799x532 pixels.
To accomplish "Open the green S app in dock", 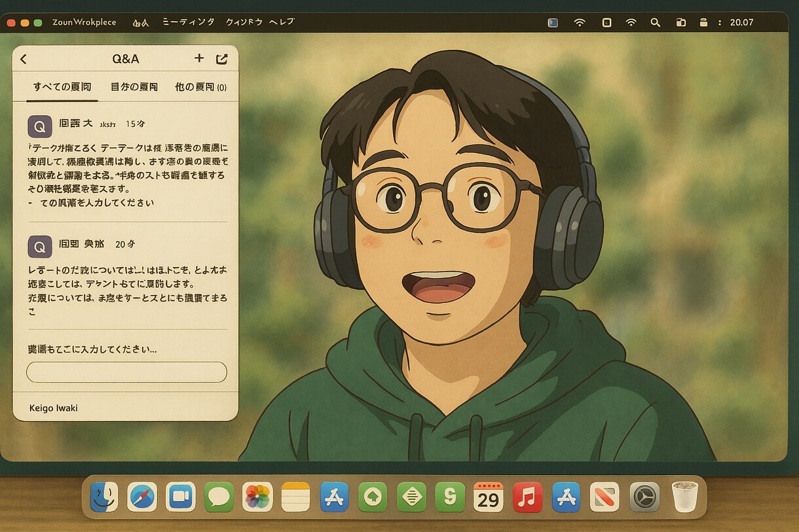I will click(x=450, y=497).
